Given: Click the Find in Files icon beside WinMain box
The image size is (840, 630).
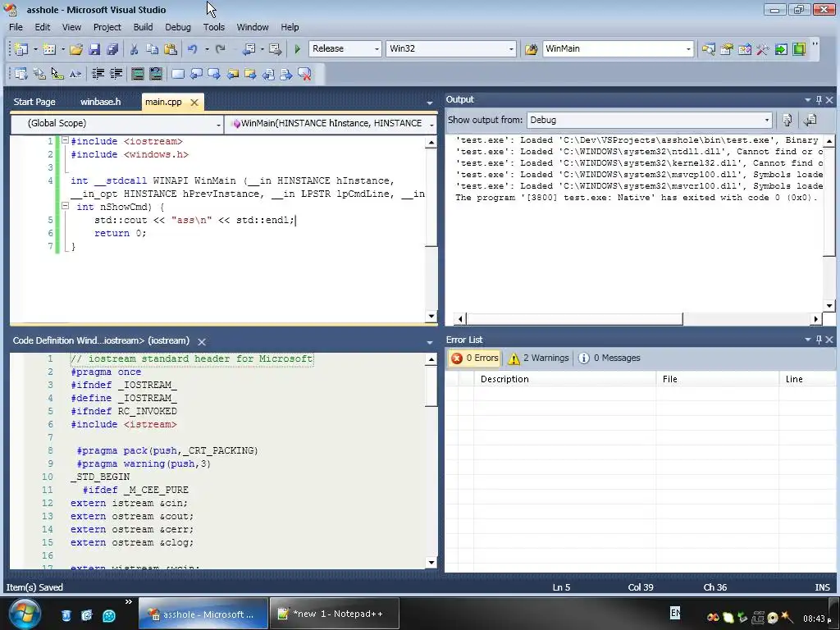Looking at the screenshot, I should pos(531,48).
